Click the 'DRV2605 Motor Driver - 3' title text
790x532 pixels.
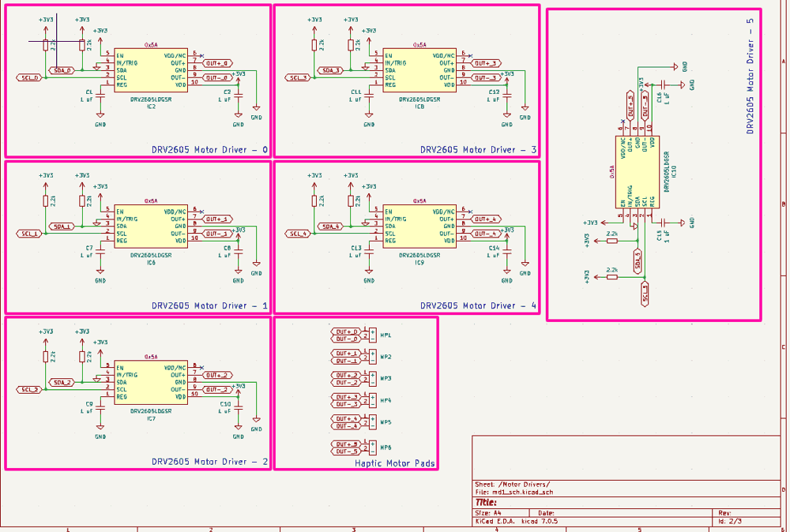click(478, 149)
